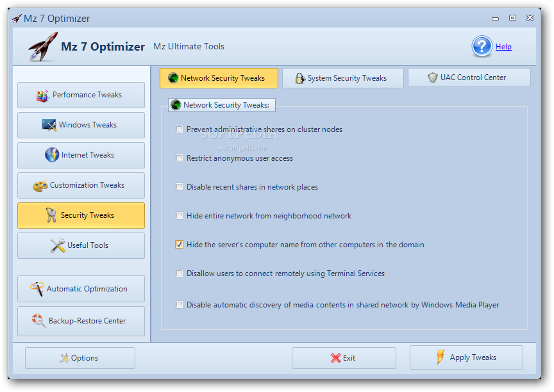Open the Performance Tweaks section

point(81,95)
